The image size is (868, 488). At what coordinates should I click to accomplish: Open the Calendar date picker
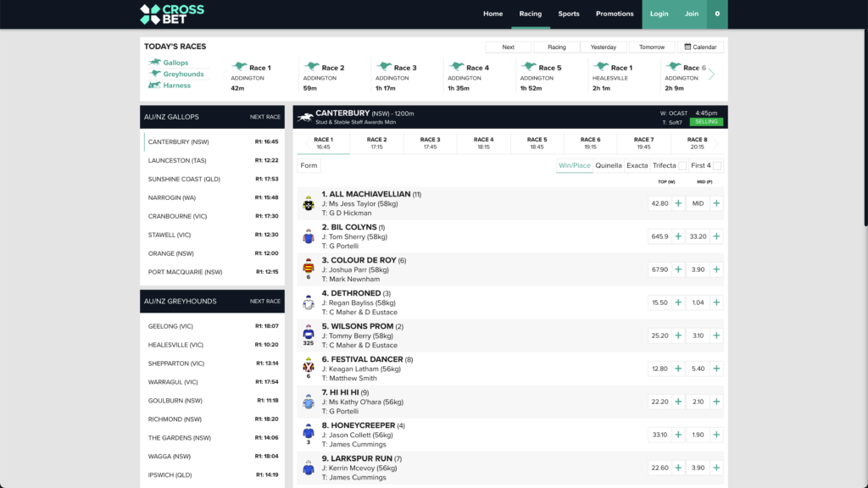(700, 47)
